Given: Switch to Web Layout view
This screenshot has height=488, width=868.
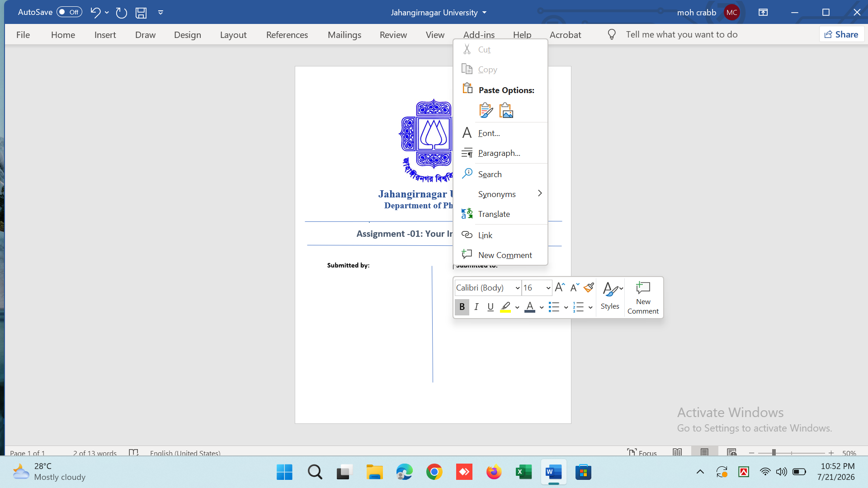Looking at the screenshot, I should point(732,452).
